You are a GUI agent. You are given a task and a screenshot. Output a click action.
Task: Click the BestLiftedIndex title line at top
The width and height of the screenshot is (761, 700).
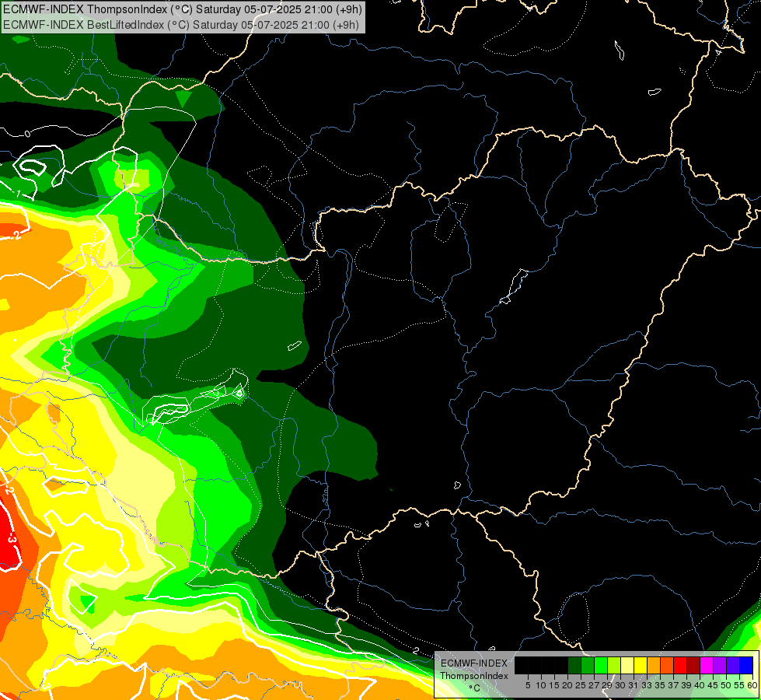tap(180, 25)
